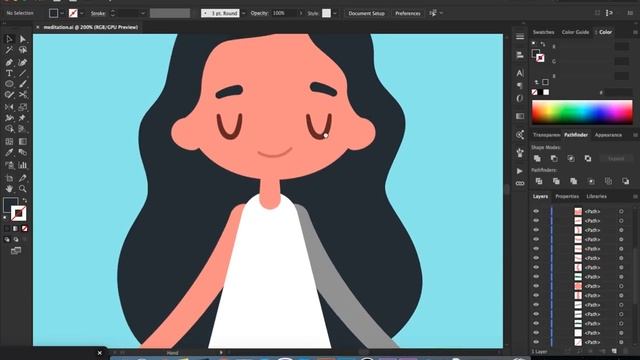640x360 pixels.
Task: Switch to the Properties tab
Action: (567, 197)
